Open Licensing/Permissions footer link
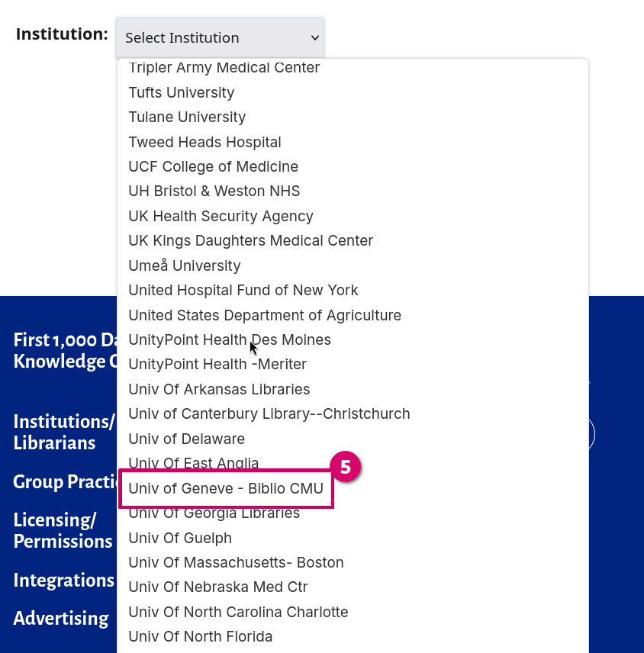The image size is (644, 653). pos(63,530)
